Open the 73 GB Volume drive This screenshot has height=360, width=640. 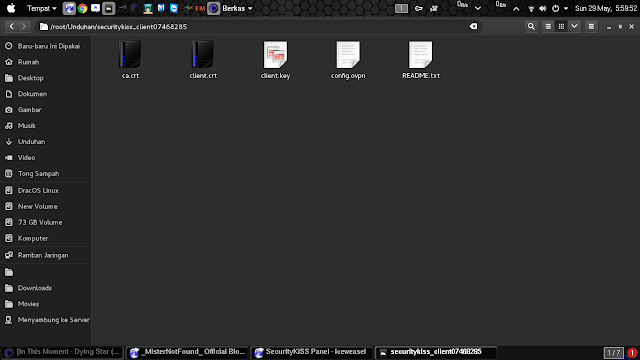(45, 222)
